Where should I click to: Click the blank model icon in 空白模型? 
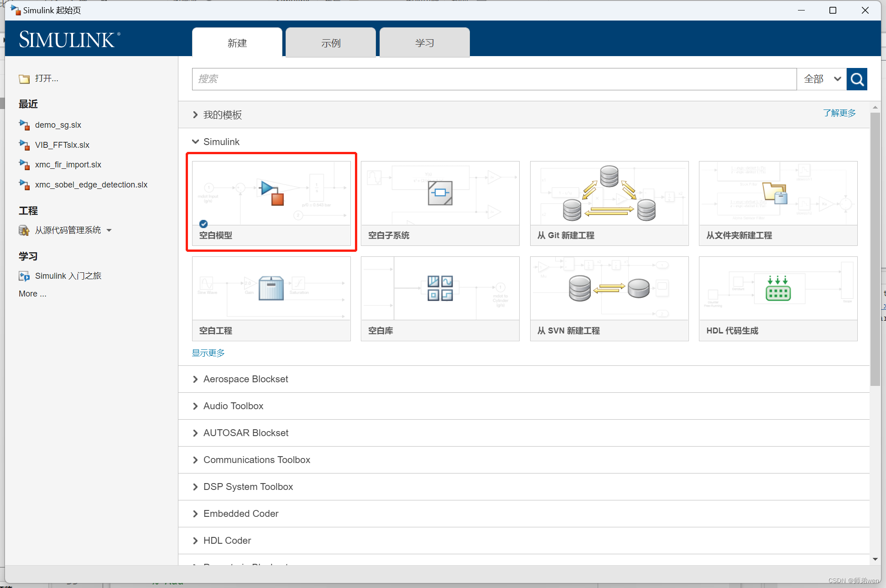click(x=271, y=193)
